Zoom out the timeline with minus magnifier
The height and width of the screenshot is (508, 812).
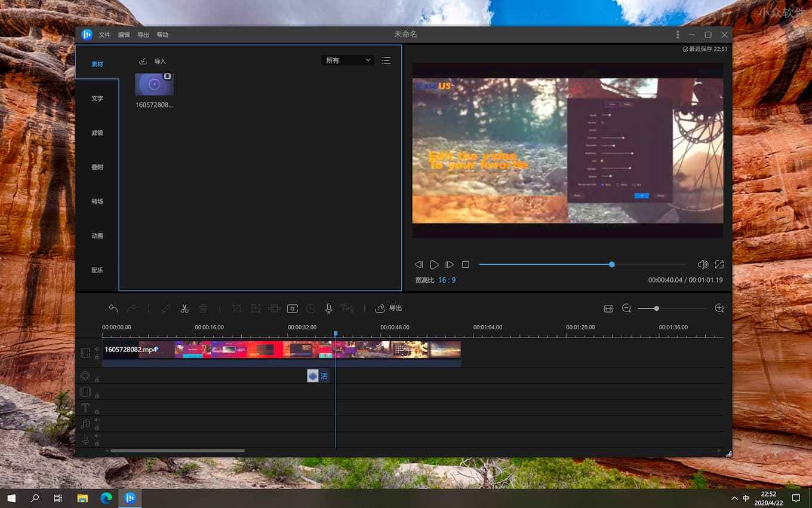[626, 308]
